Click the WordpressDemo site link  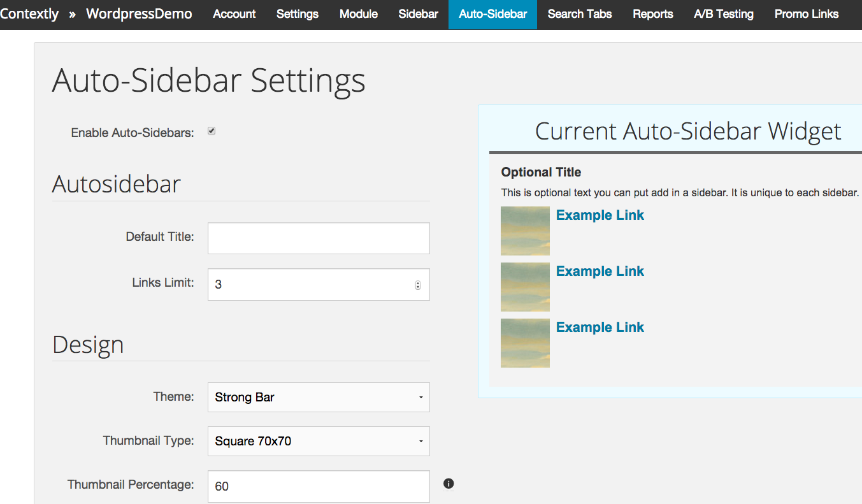click(x=139, y=13)
